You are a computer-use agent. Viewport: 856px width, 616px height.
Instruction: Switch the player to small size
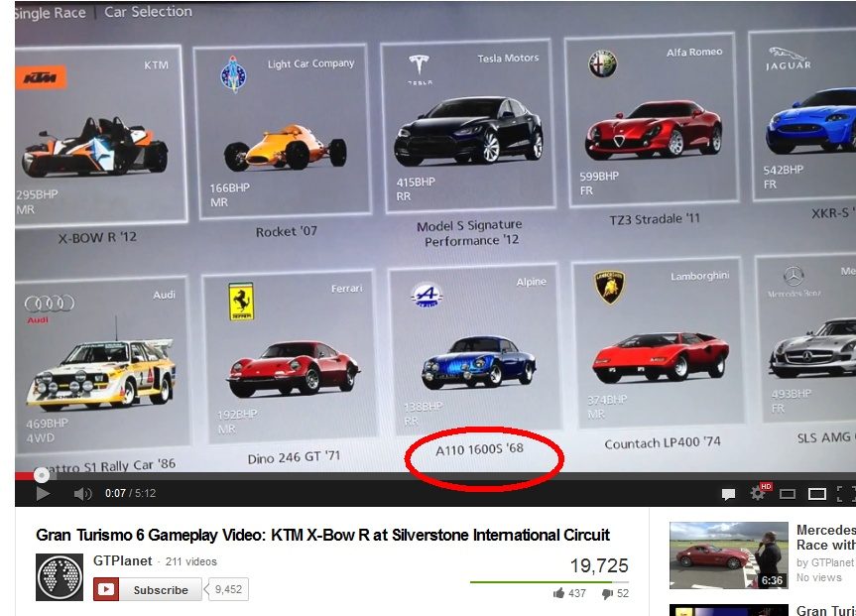788,493
